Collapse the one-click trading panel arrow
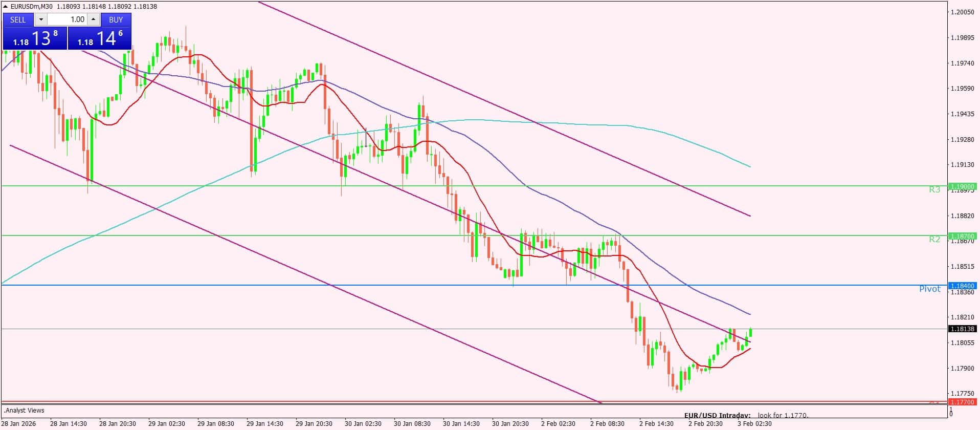Viewport: 980px width, 430px height. [x=6, y=7]
